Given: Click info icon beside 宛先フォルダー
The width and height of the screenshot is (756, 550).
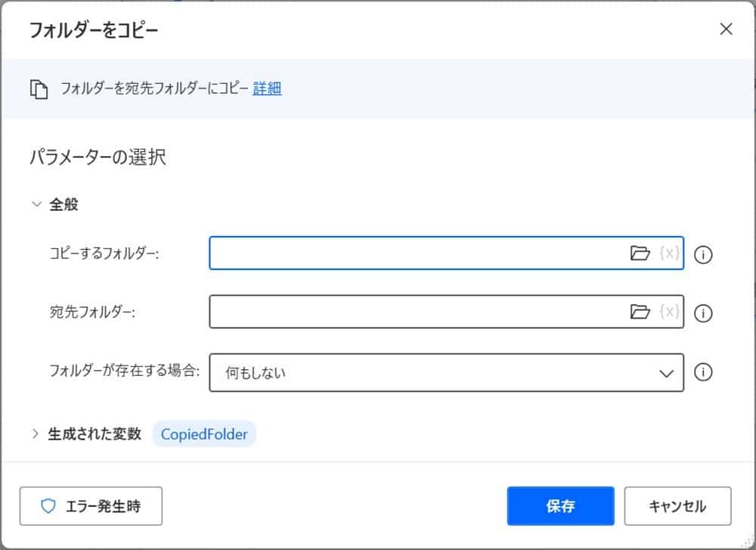Looking at the screenshot, I should click(703, 314).
